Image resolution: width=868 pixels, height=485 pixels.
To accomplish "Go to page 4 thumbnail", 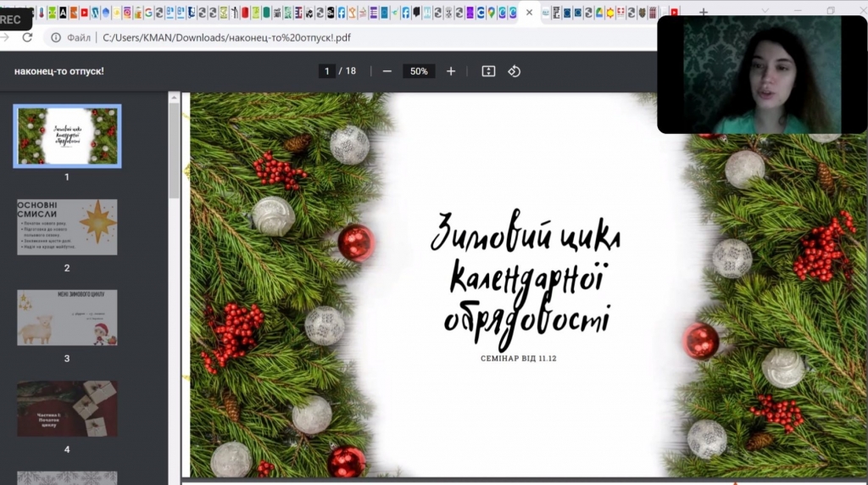I will [67, 408].
